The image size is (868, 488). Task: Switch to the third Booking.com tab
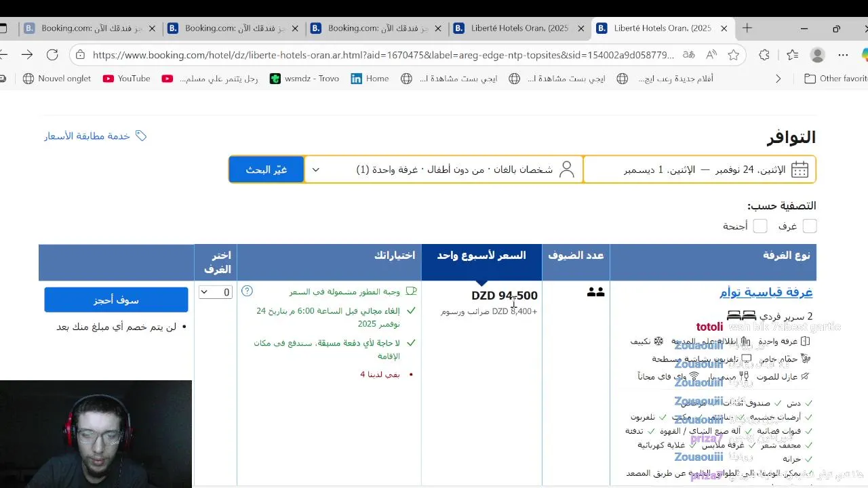click(x=376, y=28)
